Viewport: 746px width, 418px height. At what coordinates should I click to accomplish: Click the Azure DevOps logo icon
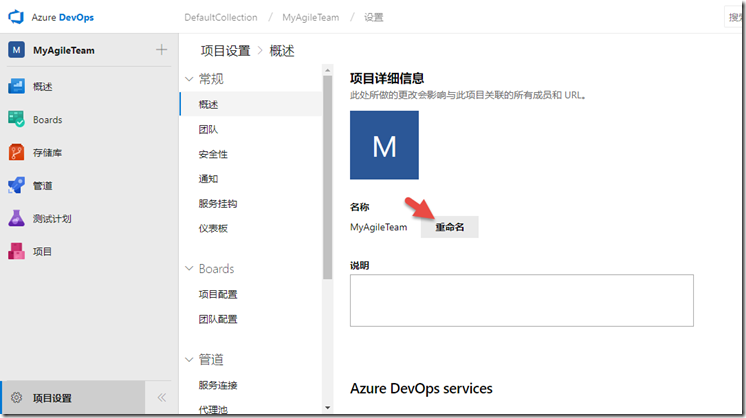(16, 17)
